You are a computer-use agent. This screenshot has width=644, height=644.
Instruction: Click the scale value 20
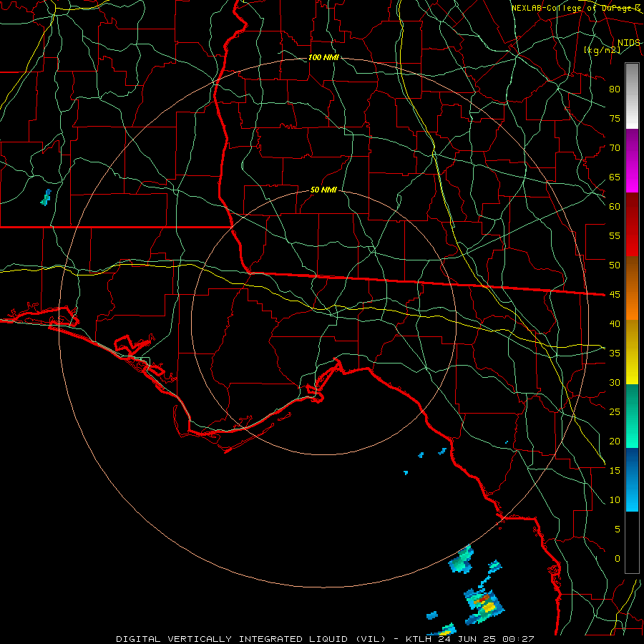(x=615, y=441)
